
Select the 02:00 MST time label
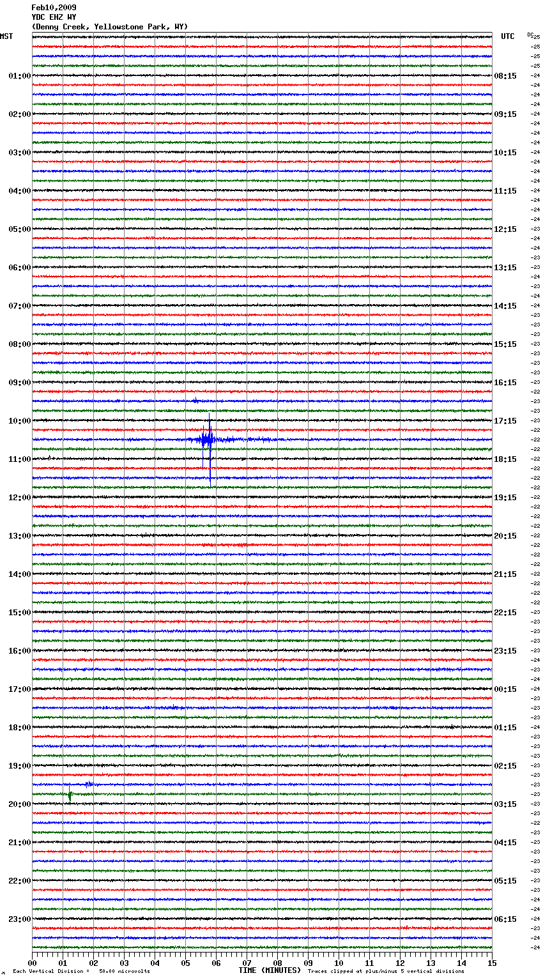(19, 114)
